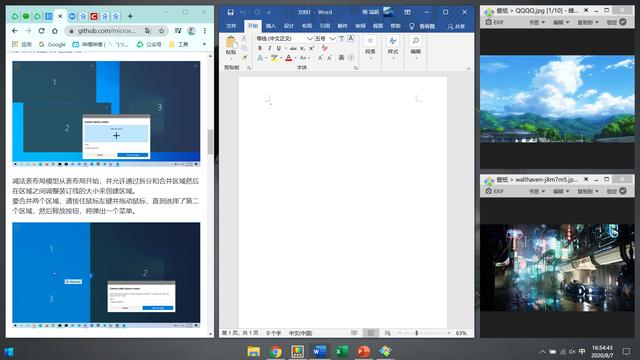Apply the red font color swatch
Screen dimensions: 640x360
pos(289,58)
